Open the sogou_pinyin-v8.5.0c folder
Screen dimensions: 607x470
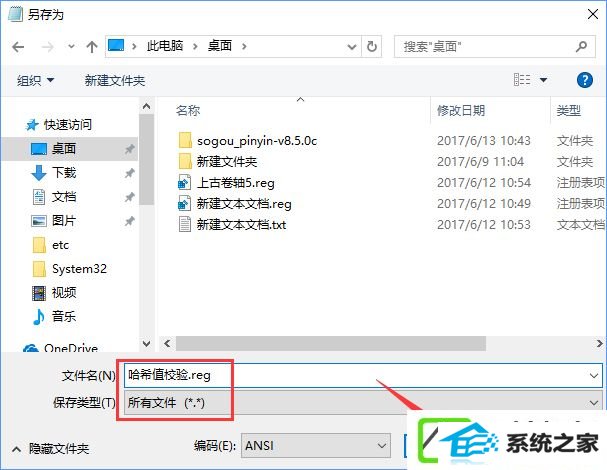[x=257, y=141]
